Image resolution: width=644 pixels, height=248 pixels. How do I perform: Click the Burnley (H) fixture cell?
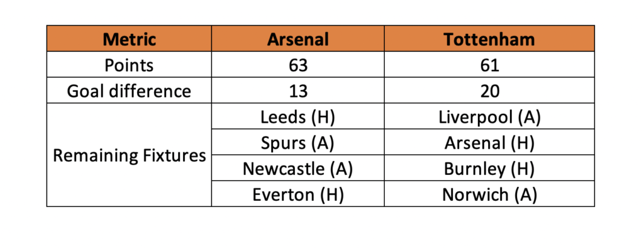489,168
